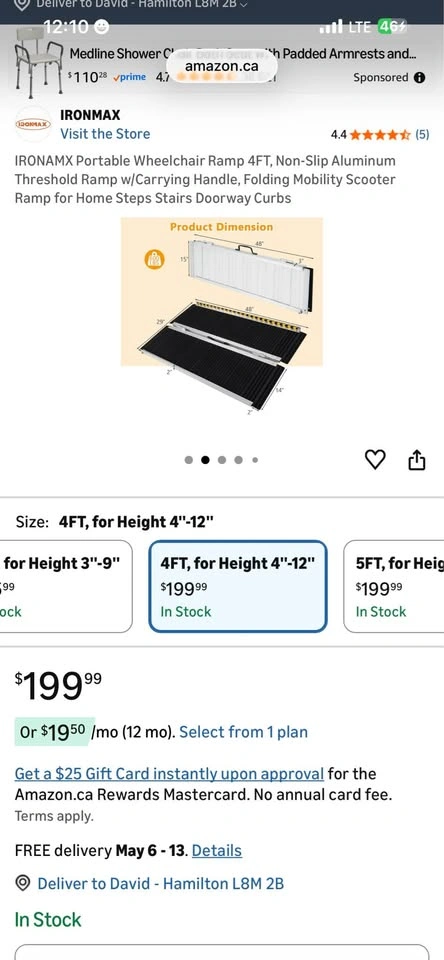The height and width of the screenshot is (960, 444).
Task: Open the $25 Gift Card offer link
Action: tap(169, 774)
